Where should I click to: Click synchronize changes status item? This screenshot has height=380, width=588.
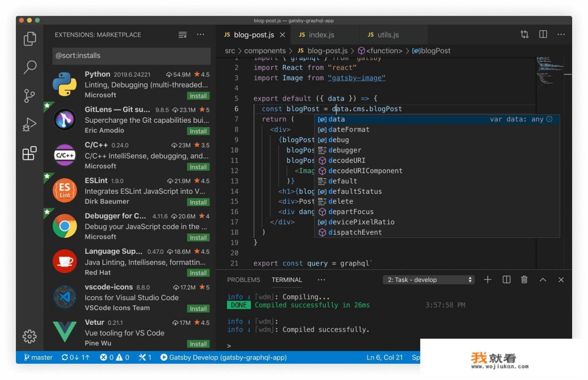point(76,357)
